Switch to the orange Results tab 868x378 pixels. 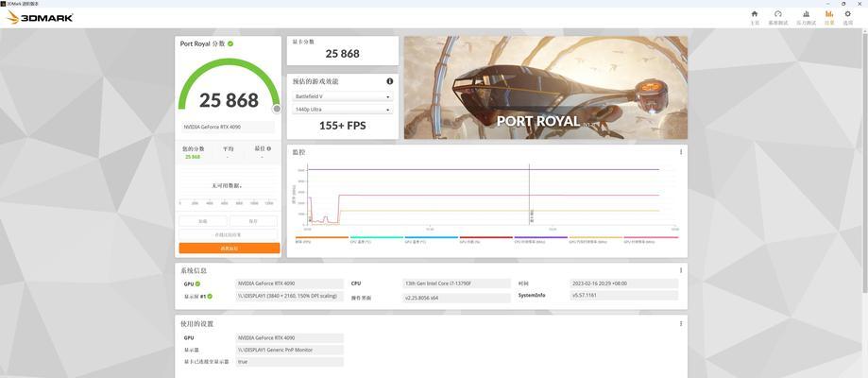point(829,17)
